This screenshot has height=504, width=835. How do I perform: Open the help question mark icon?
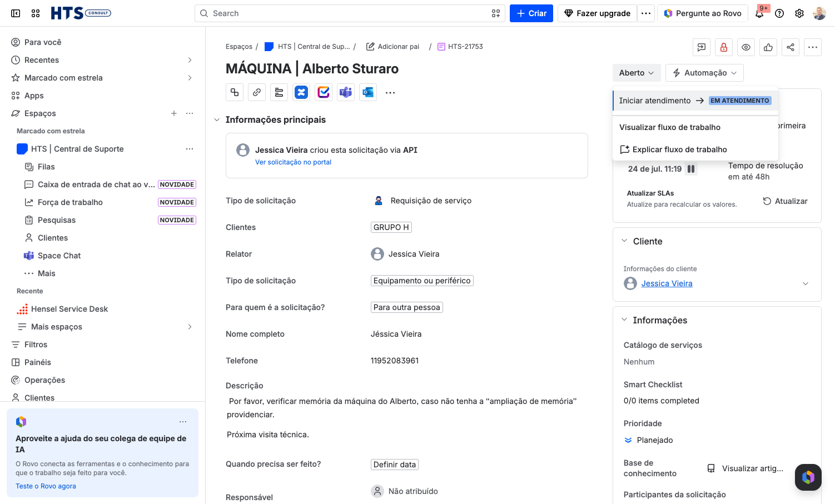click(x=779, y=13)
